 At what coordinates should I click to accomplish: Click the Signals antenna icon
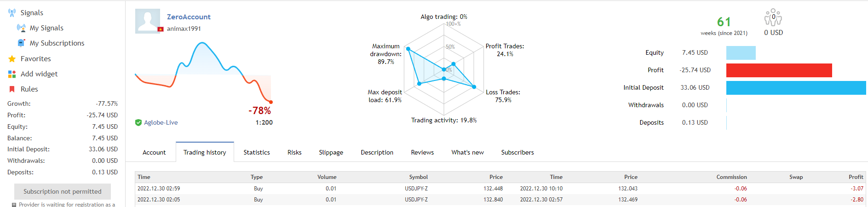(x=12, y=13)
